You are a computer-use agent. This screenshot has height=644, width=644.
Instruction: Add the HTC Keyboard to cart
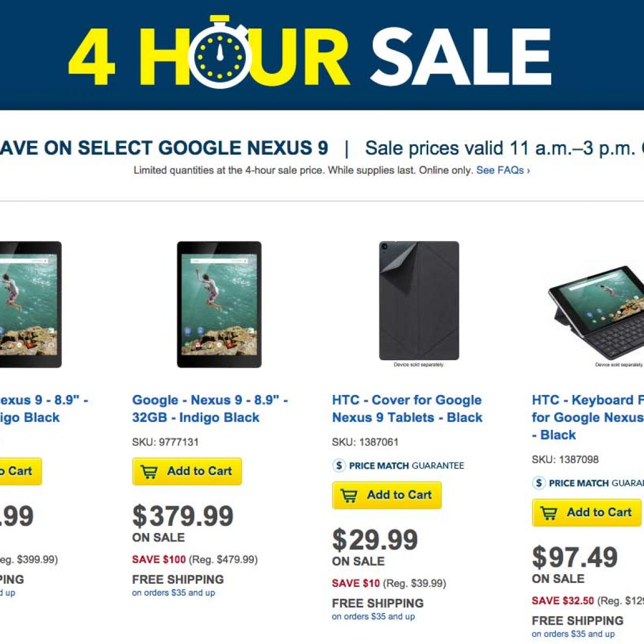click(587, 513)
